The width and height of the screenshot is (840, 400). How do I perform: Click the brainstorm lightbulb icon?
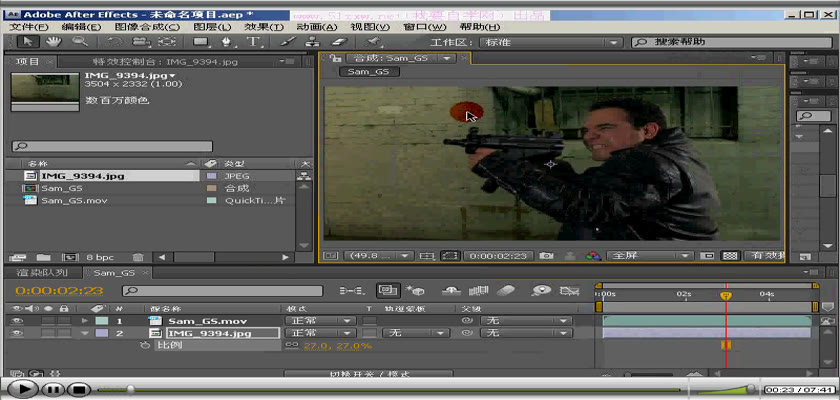point(542,291)
